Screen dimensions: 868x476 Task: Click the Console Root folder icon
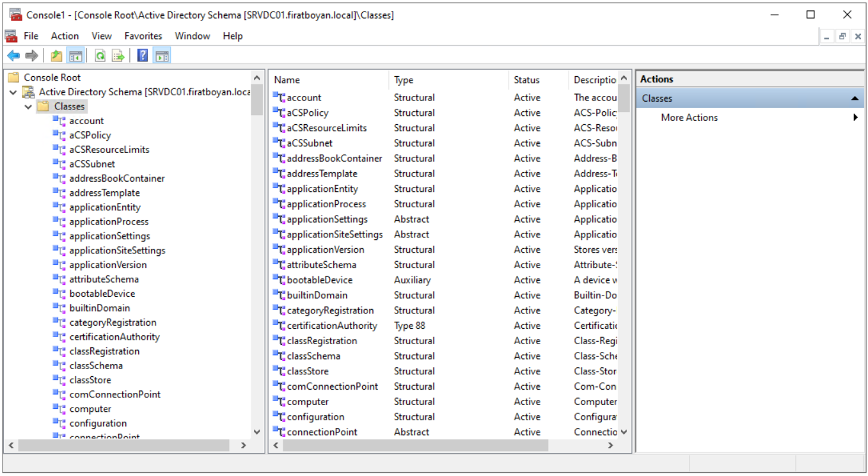click(13, 77)
